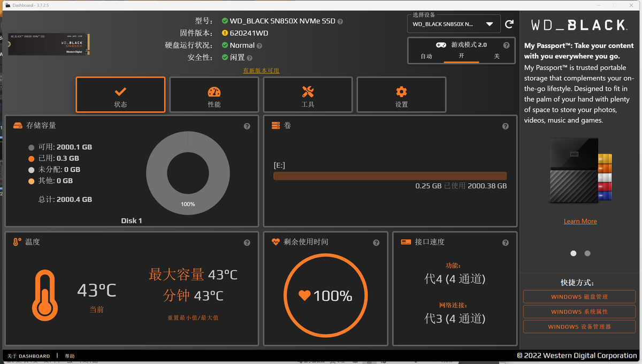The height and width of the screenshot is (364, 642).
Task: Click the 卷 volumes icon
Action: [276, 126]
